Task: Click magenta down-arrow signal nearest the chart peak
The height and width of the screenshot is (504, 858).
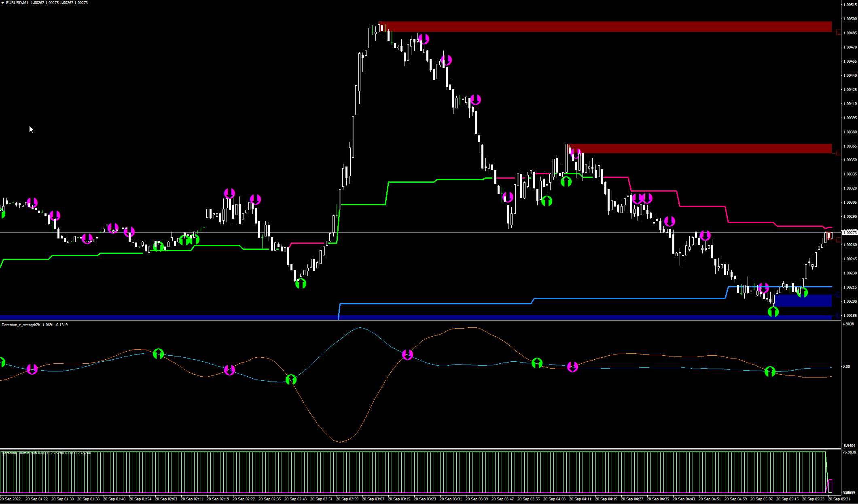Action: click(x=424, y=39)
